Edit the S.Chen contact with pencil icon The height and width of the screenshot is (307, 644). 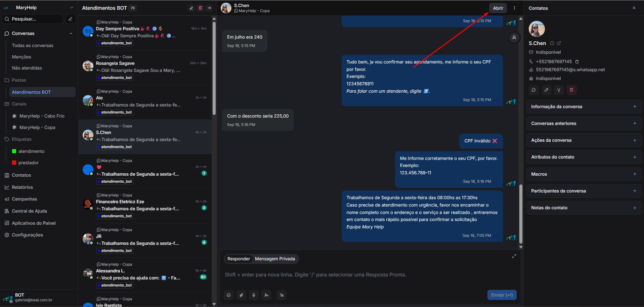pyautogui.click(x=546, y=90)
